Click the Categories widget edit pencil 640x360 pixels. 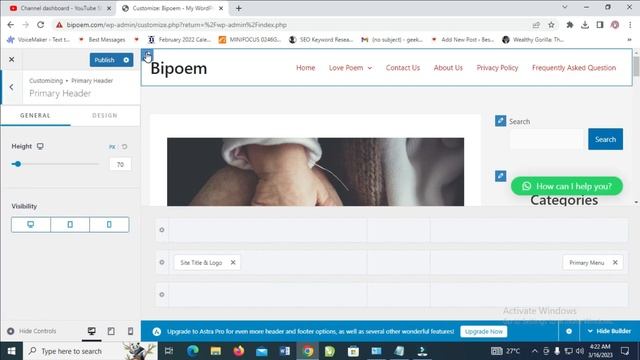click(500, 176)
